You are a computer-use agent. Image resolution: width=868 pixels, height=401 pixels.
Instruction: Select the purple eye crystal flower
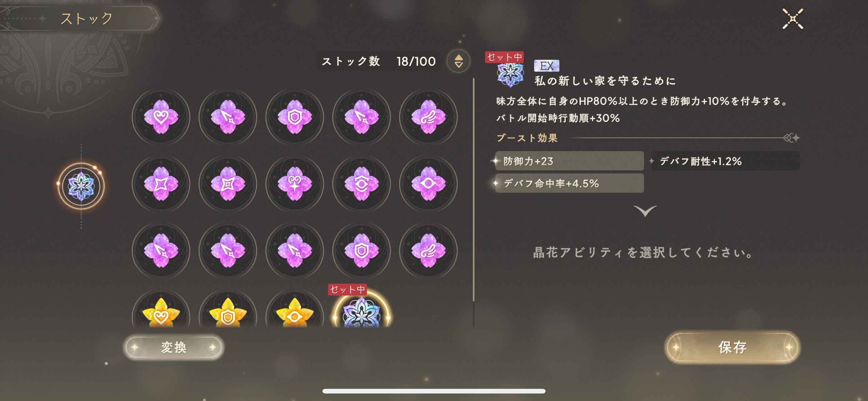428,184
